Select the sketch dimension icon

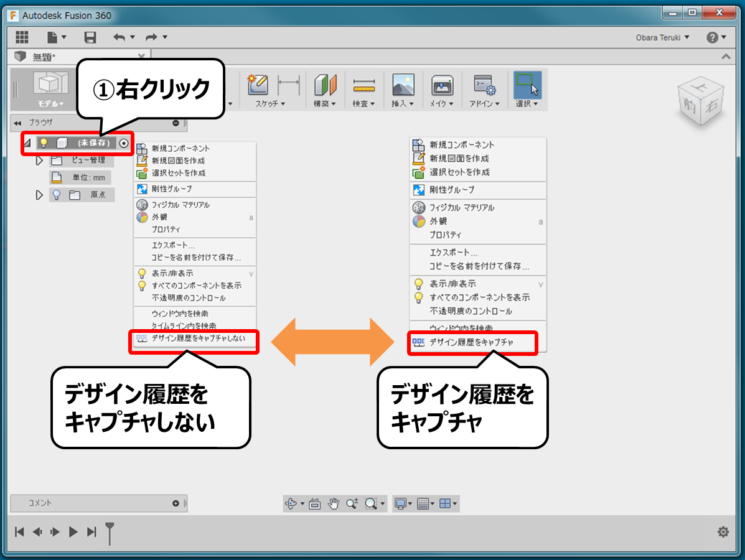pos(289,84)
